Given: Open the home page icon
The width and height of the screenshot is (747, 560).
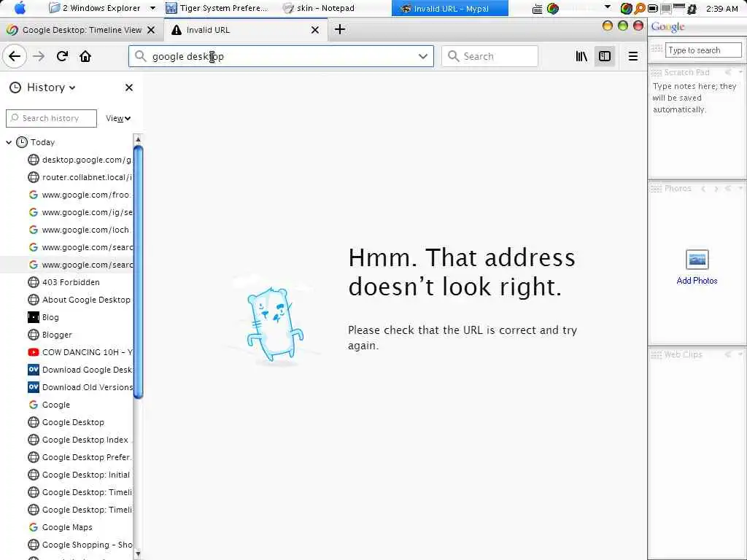Looking at the screenshot, I should tap(85, 56).
